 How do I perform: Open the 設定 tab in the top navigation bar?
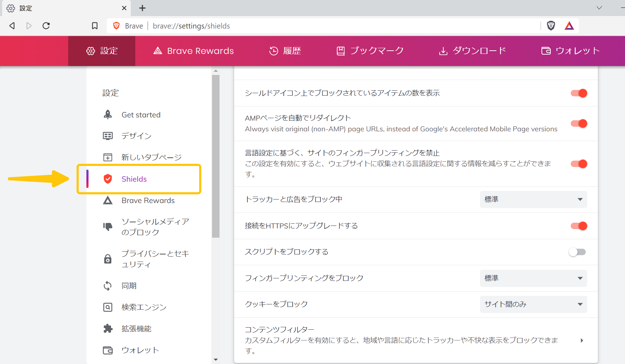tap(102, 51)
